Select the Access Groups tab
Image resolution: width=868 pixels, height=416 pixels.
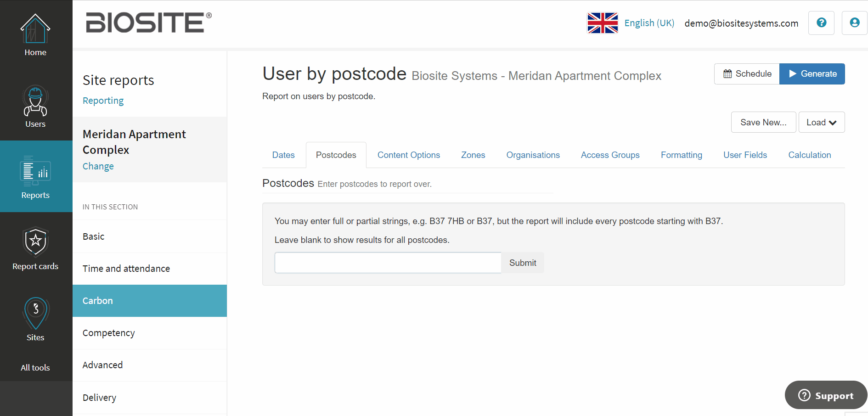click(x=610, y=155)
